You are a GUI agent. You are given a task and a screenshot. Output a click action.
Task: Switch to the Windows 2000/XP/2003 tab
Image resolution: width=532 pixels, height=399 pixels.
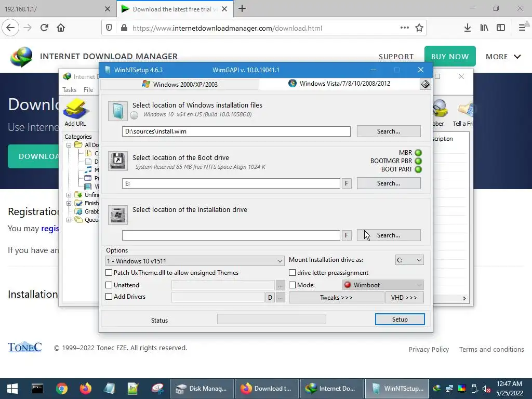180,84
